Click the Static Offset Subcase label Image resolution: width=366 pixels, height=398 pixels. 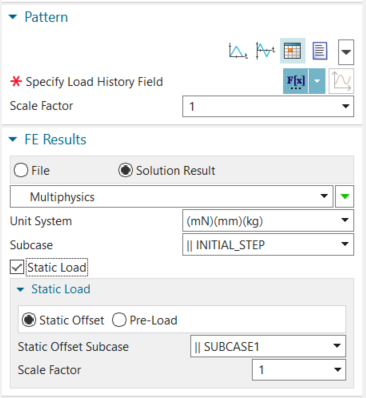pos(73,347)
